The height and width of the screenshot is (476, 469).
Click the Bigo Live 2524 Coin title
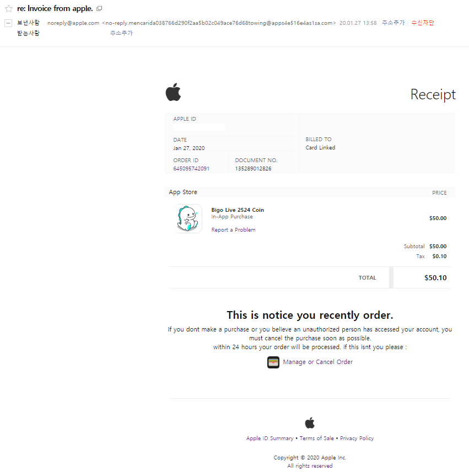coord(238,210)
